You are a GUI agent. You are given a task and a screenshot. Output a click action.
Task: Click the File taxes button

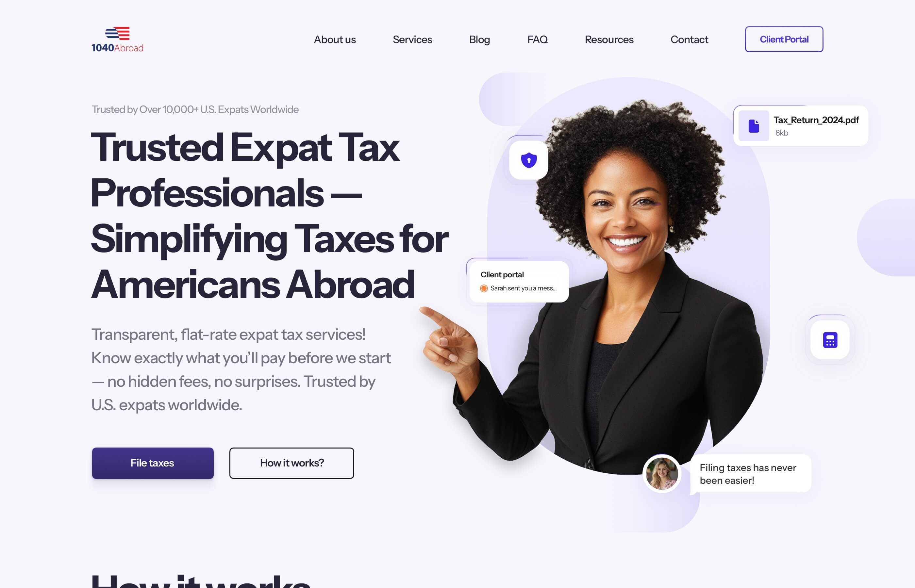tap(152, 463)
